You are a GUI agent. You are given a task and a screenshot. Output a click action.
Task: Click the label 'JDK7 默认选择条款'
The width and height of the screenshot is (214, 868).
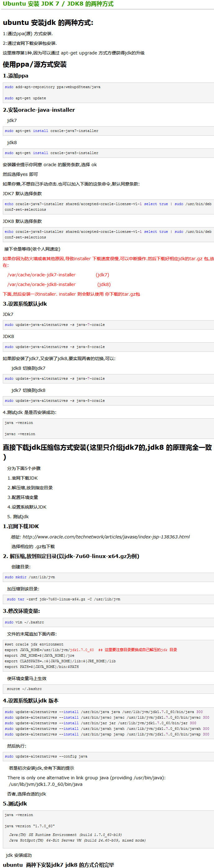(22, 193)
